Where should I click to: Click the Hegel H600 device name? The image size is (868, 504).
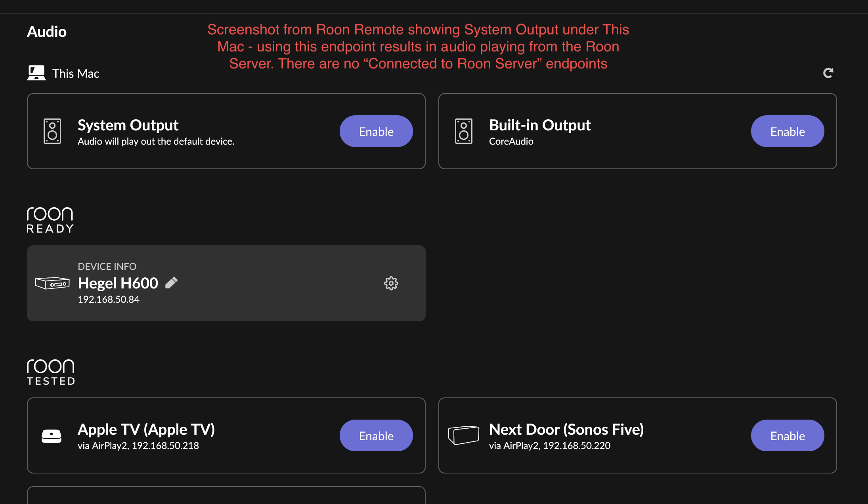pyautogui.click(x=118, y=283)
